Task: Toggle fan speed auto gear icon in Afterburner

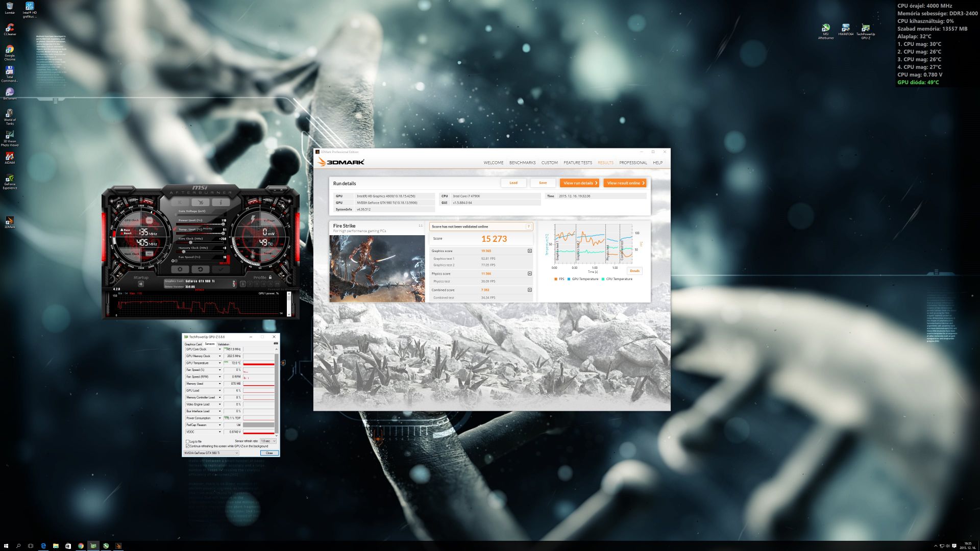Action: coord(173,261)
